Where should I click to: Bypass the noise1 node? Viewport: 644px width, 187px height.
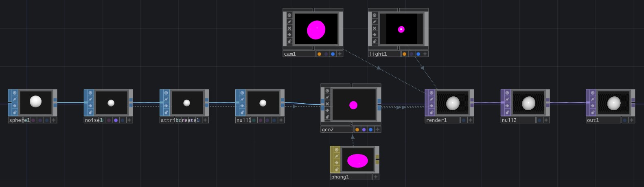pyautogui.click(x=90, y=106)
